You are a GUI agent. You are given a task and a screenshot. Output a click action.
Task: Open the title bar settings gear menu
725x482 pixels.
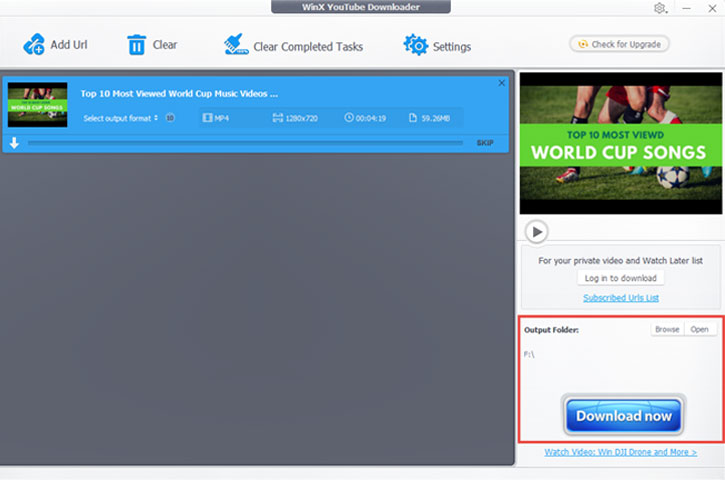[660, 8]
